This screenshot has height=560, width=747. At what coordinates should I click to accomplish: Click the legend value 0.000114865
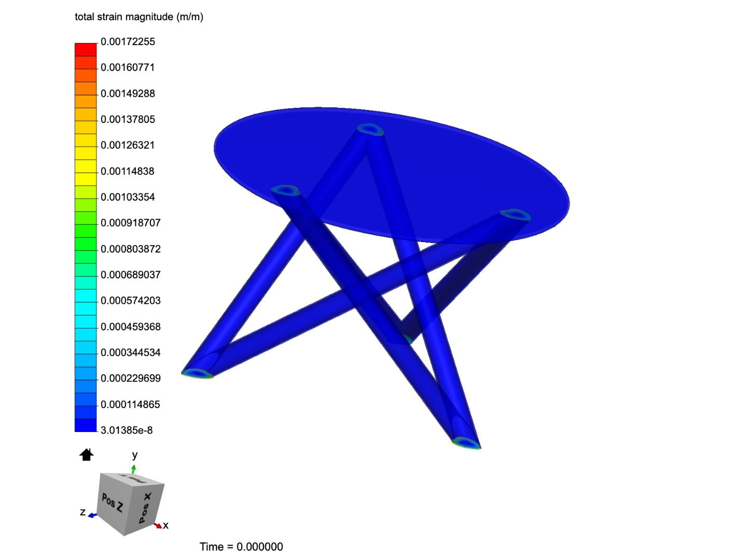pos(131,404)
